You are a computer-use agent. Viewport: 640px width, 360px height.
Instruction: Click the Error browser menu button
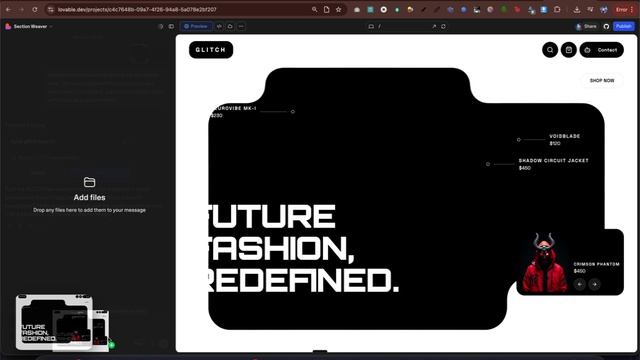624,9
